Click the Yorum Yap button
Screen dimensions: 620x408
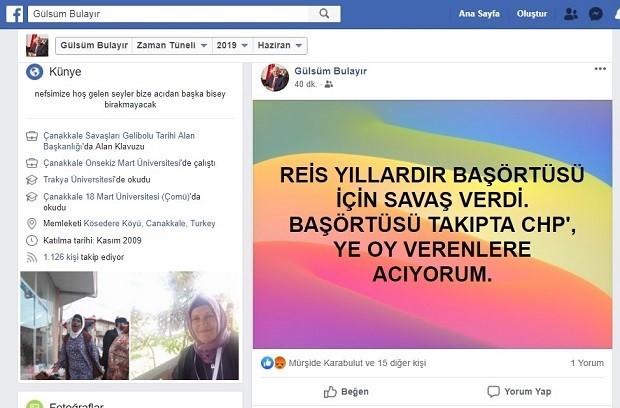pyautogui.click(x=519, y=392)
